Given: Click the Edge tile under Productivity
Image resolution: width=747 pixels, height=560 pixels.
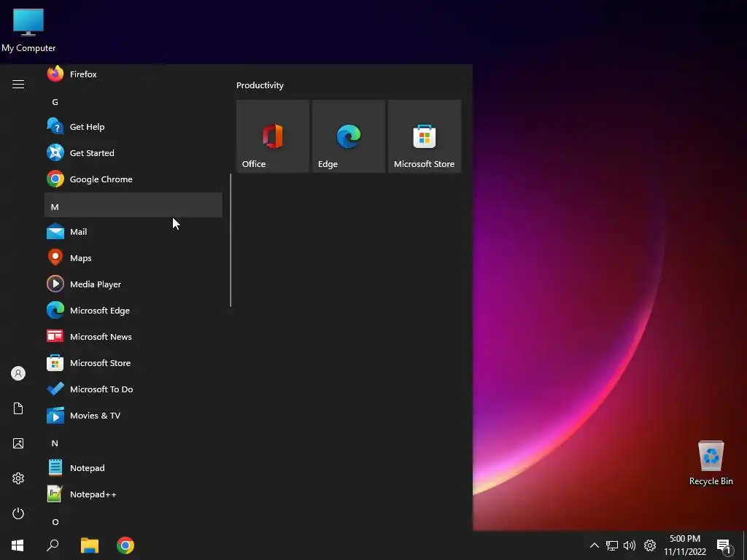Looking at the screenshot, I should 348,136.
